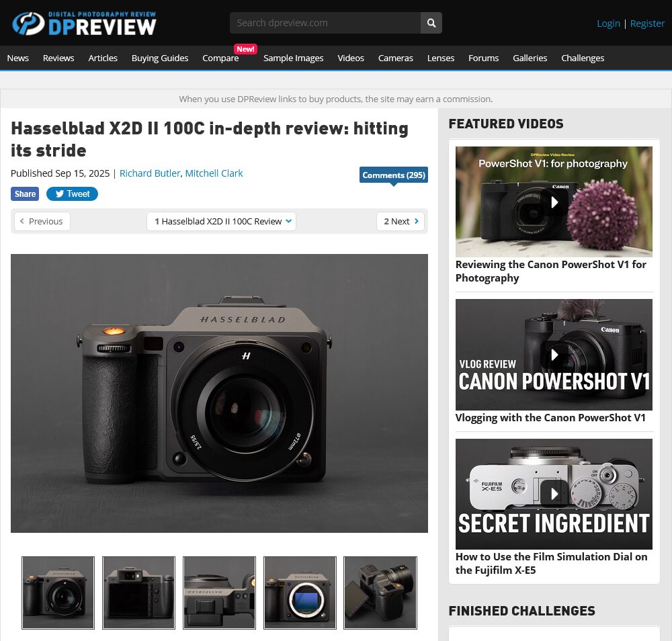Open the Login link

tap(609, 24)
